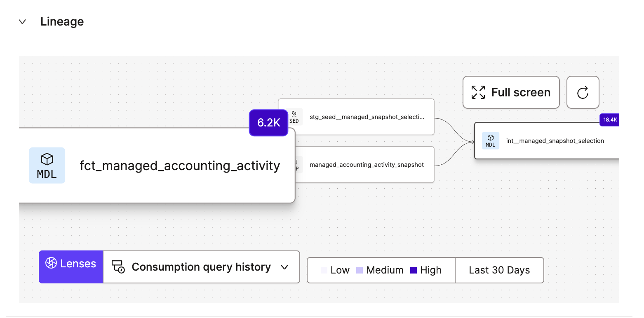Click the query history icon beside Consumption query history
This screenshot has width=644, height=318.
tap(118, 267)
